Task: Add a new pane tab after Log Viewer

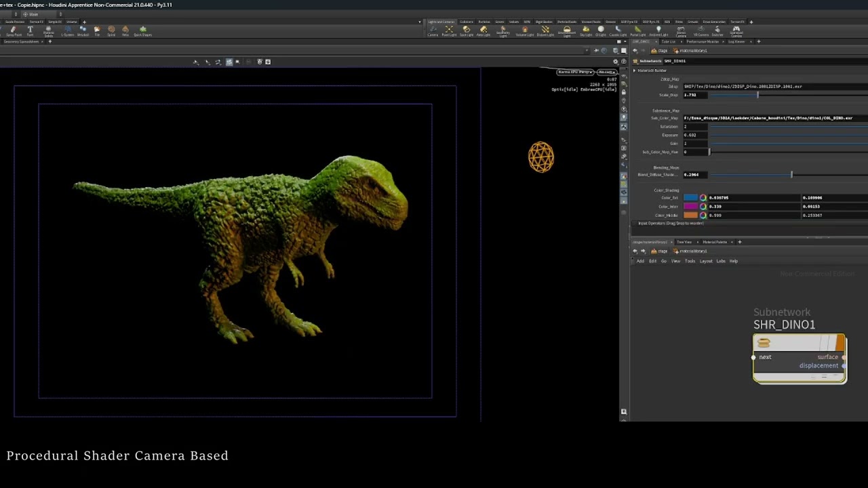Action: [759, 41]
